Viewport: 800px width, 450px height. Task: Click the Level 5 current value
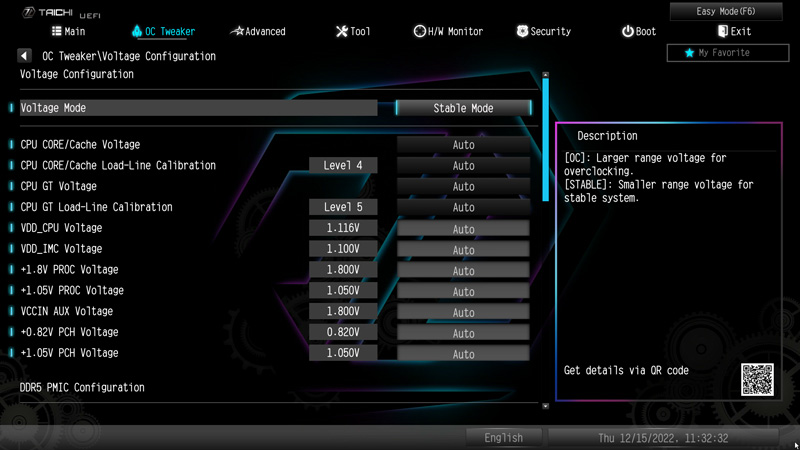click(343, 207)
